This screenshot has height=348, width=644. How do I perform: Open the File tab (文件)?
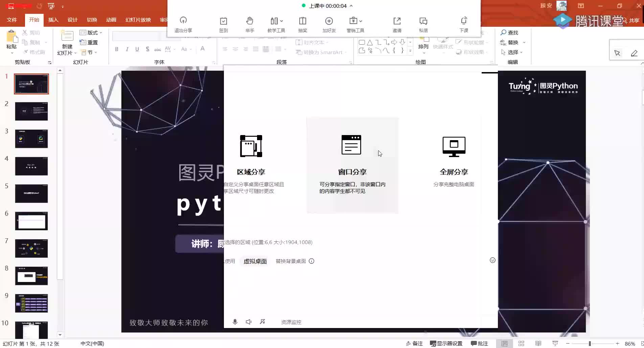click(12, 20)
